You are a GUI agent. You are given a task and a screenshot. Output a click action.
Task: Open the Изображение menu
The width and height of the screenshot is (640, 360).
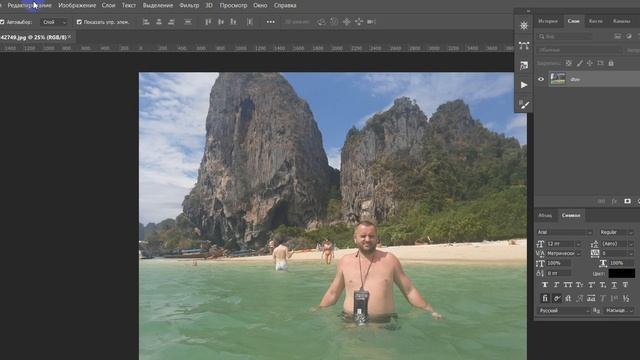click(x=77, y=5)
